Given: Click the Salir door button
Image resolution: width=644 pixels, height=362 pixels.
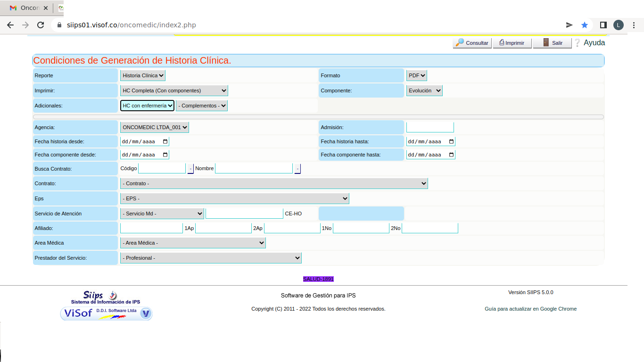Looking at the screenshot, I should point(552,43).
